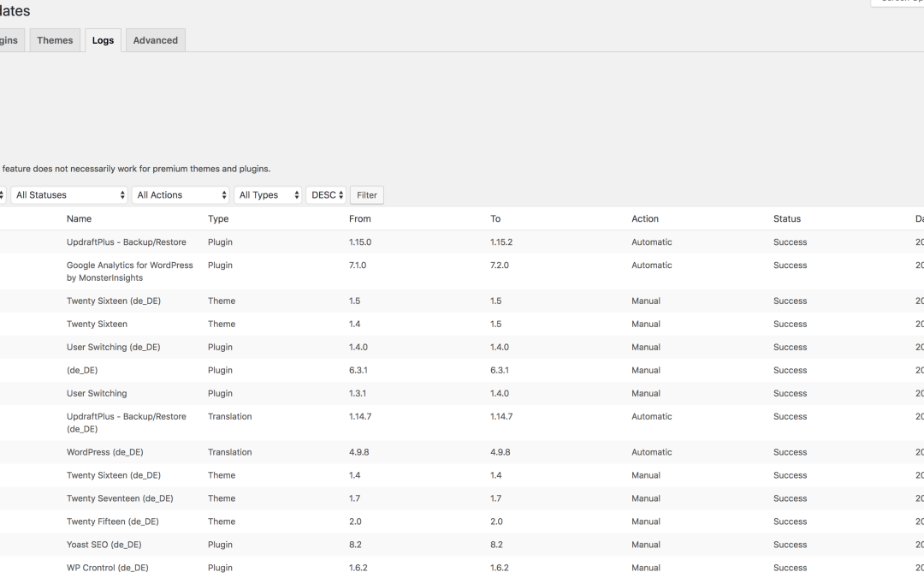The height and width of the screenshot is (578, 924).
Task: Click the Filter button
Action: (x=366, y=195)
